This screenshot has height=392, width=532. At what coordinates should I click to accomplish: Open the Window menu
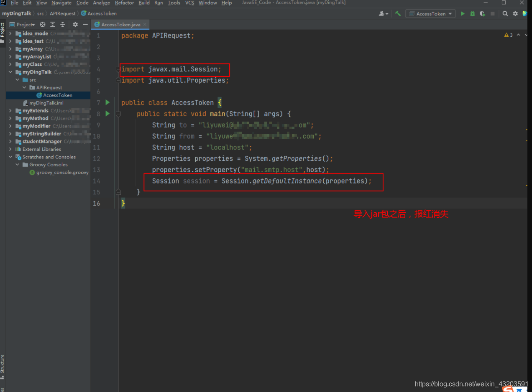click(208, 3)
